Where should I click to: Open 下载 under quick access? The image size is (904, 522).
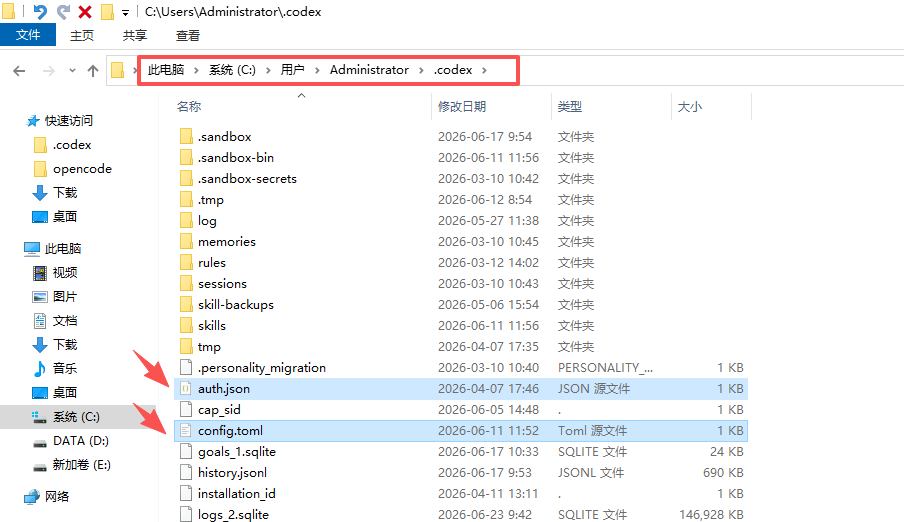(65, 193)
